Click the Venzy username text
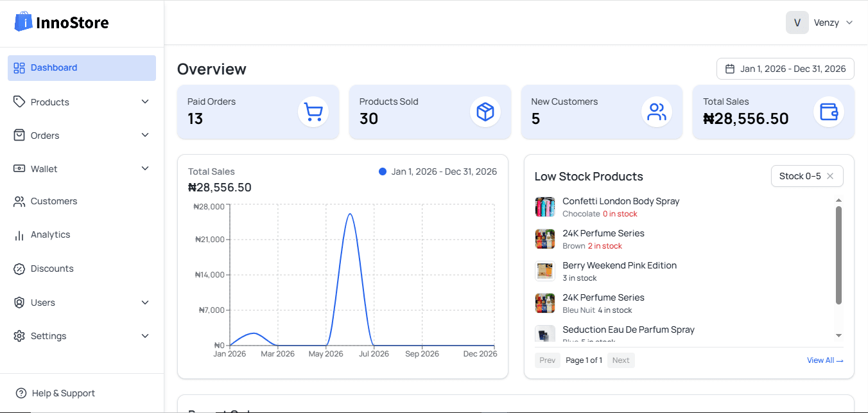 [x=826, y=22]
